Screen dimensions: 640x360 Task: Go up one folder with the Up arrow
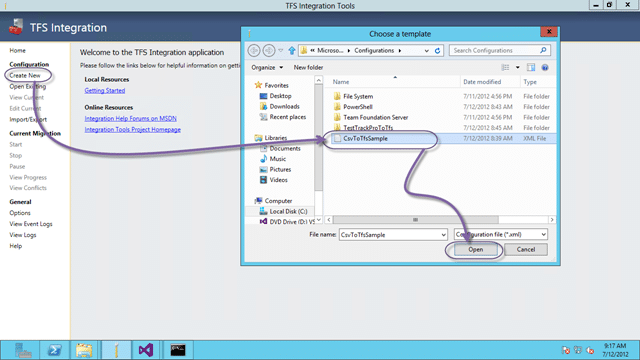click(x=291, y=51)
